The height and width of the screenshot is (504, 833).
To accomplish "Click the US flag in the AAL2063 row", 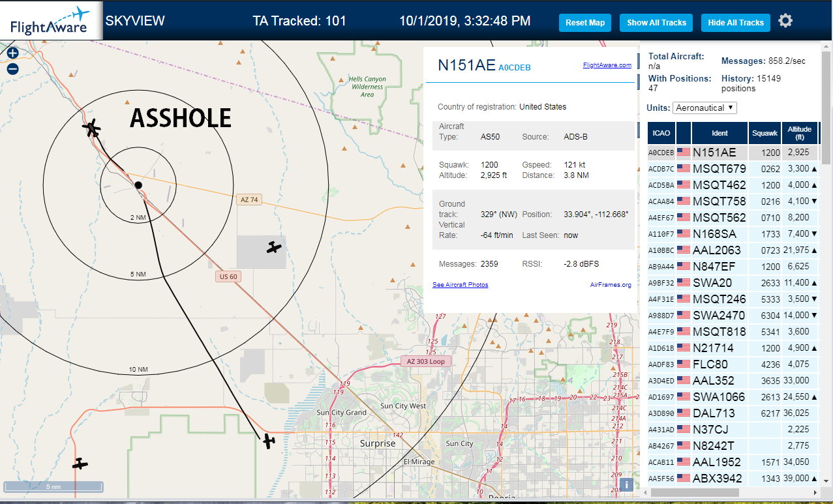I will (x=684, y=250).
